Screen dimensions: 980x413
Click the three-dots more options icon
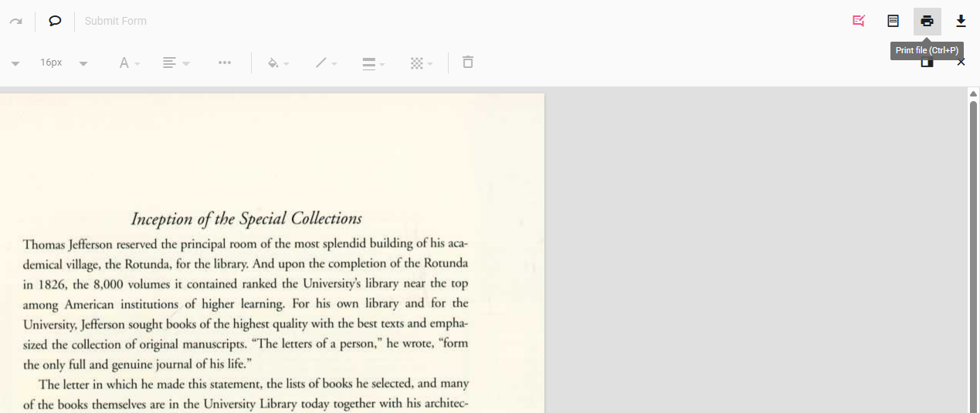(225, 63)
